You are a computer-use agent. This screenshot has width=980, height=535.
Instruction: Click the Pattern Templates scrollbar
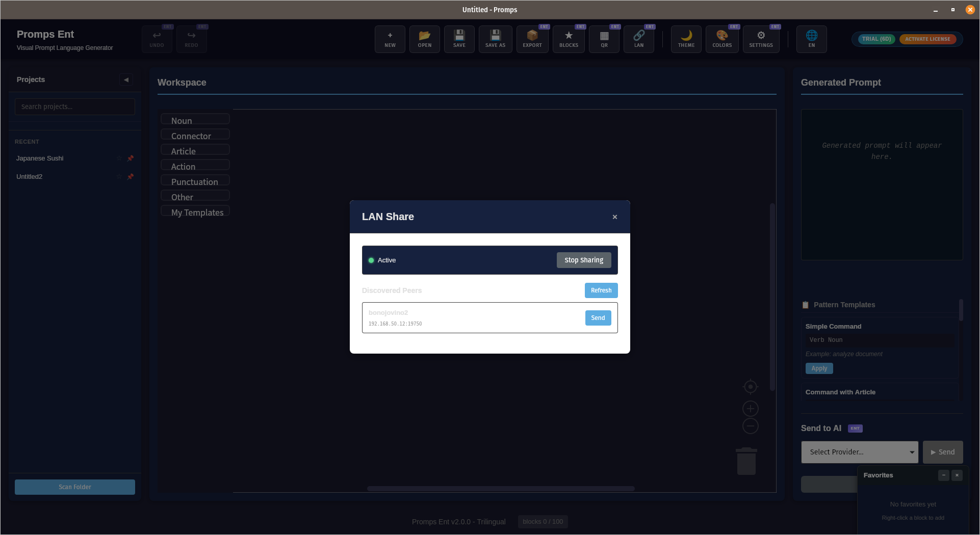pyautogui.click(x=961, y=310)
